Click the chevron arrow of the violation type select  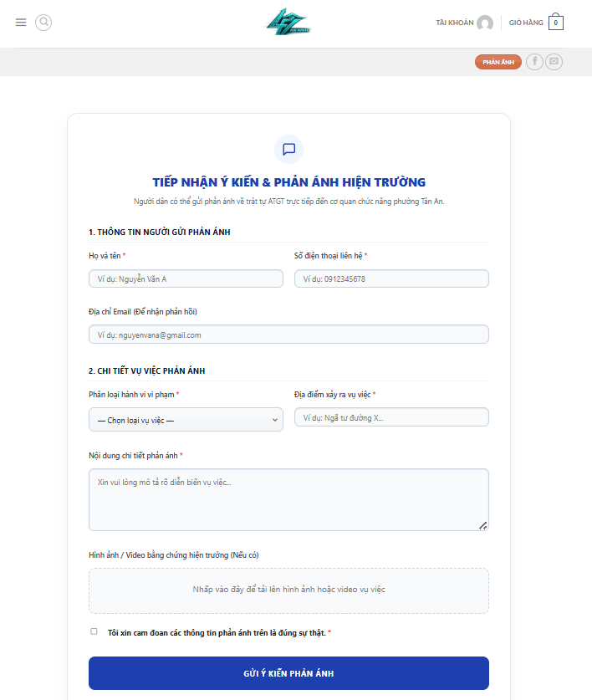click(x=275, y=420)
